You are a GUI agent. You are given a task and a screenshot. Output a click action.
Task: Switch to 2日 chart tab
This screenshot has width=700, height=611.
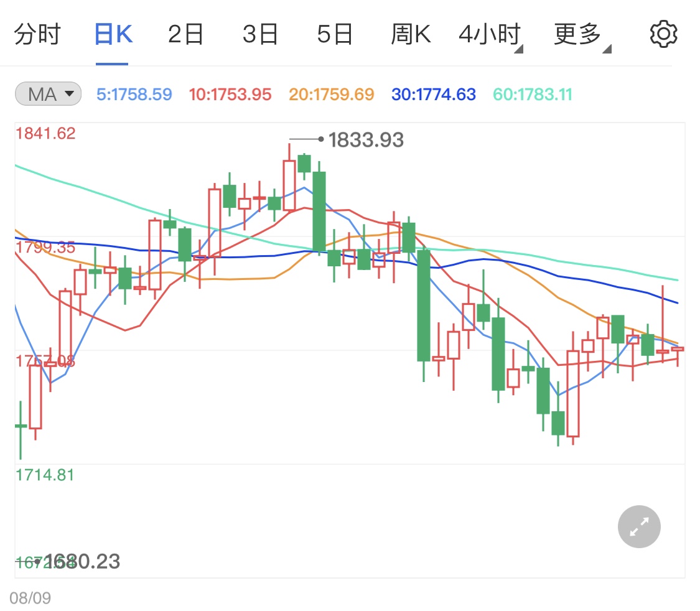click(x=185, y=34)
